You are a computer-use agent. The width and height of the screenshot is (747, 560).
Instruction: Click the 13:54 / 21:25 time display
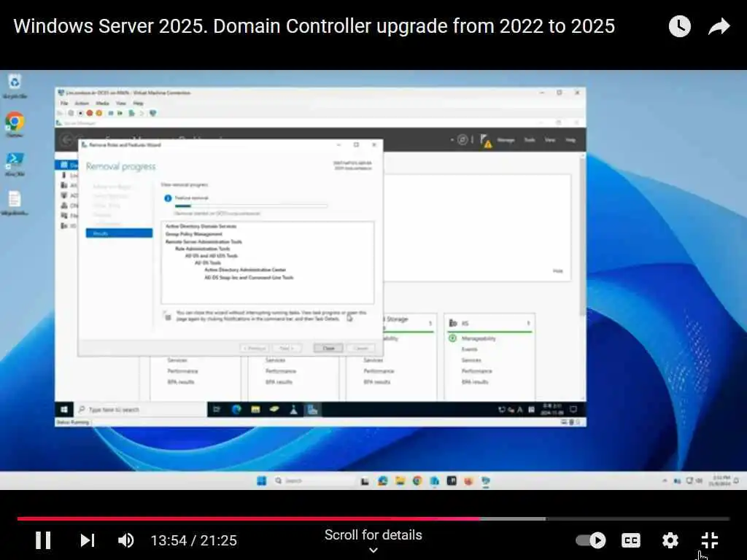pos(193,540)
